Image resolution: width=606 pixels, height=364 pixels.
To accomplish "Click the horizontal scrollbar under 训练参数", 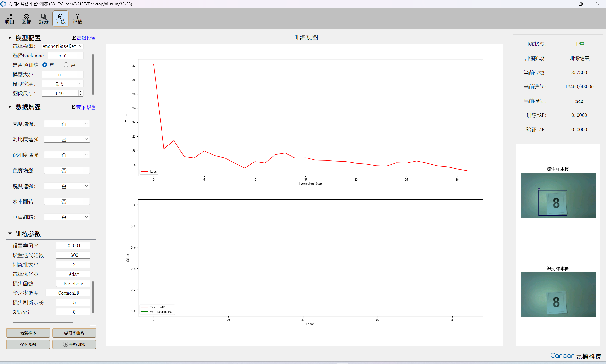I will (x=42, y=323).
